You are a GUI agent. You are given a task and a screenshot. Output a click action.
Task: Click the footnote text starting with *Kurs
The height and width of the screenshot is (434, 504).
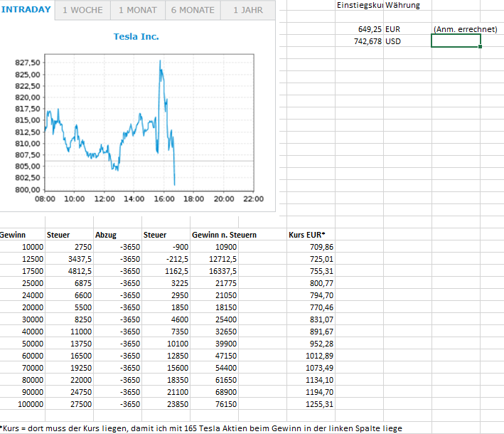click(x=201, y=428)
